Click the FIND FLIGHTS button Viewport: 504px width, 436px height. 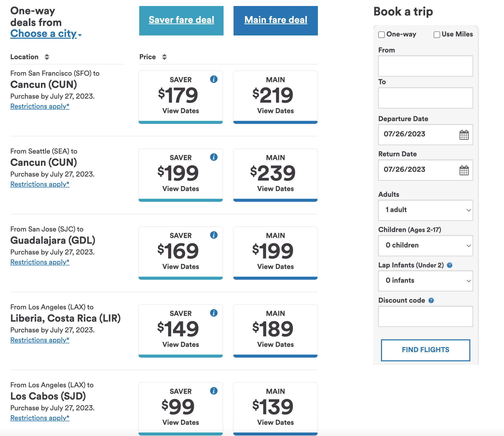425,350
